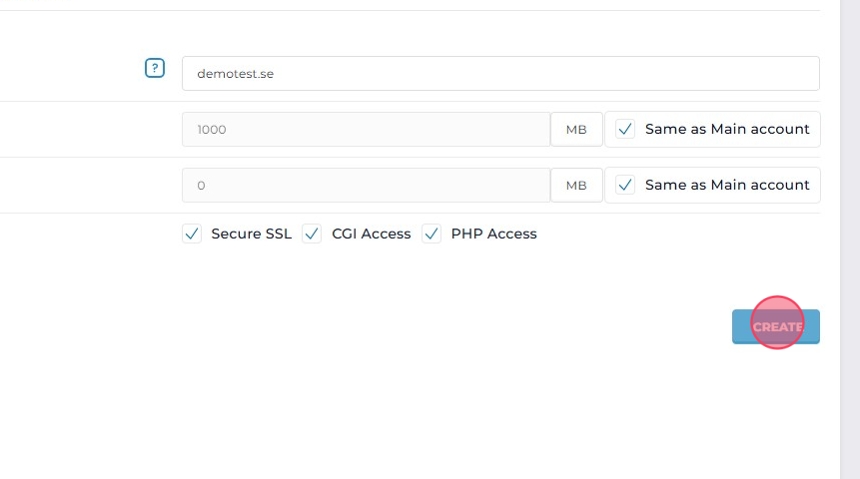The width and height of the screenshot is (860, 479).
Task: Click 'Same as Main account' text in 1000 row
Action: [727, 129]
